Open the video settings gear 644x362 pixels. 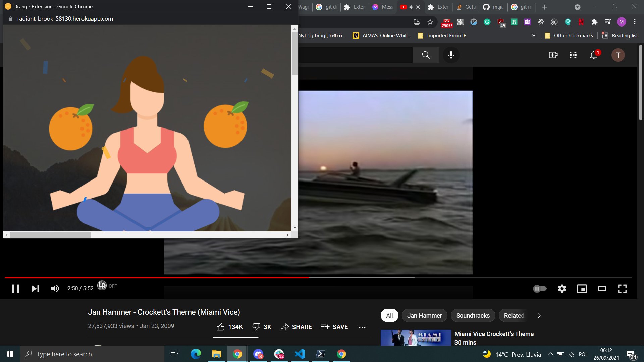click(x=562, y=289)
